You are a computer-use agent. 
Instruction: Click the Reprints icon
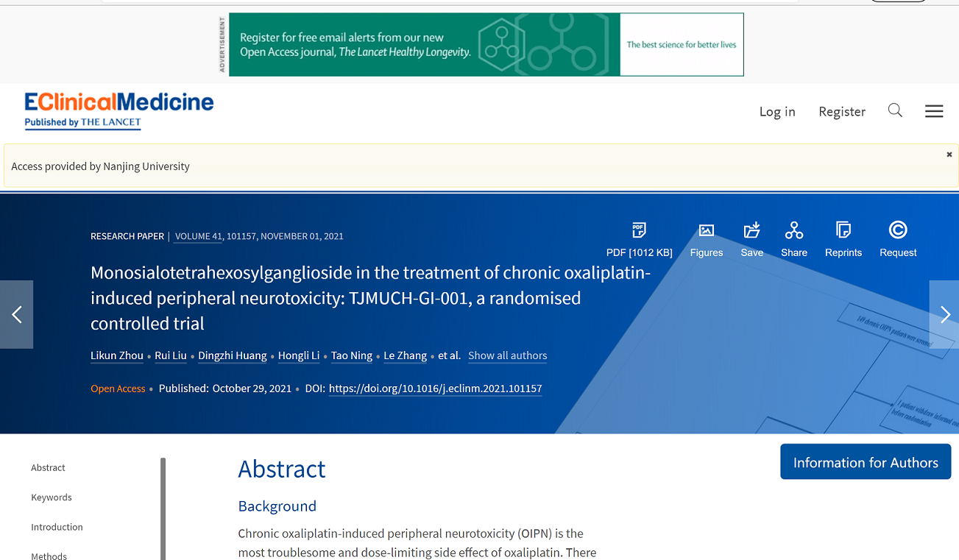click(843, 239)
